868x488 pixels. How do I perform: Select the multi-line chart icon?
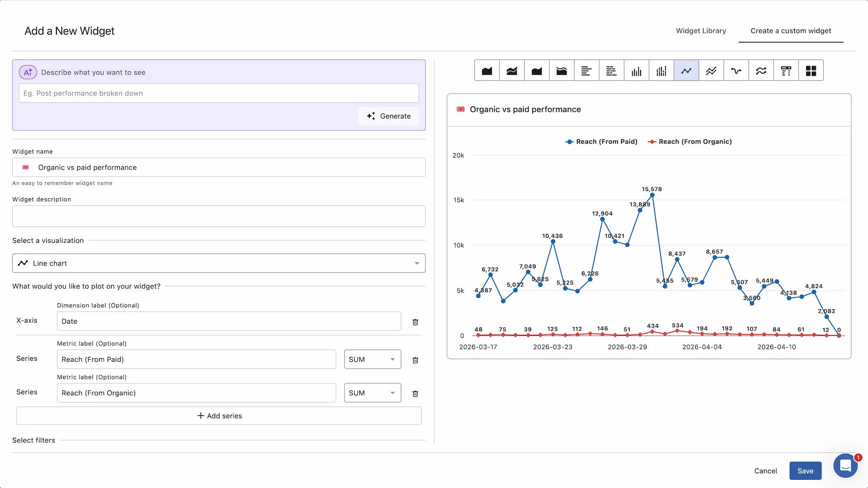pos(711,71)
